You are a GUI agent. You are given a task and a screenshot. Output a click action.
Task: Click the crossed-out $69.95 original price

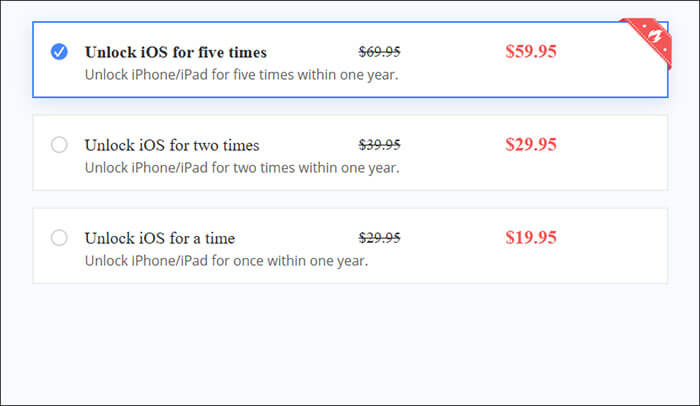(x=380, y=51)
